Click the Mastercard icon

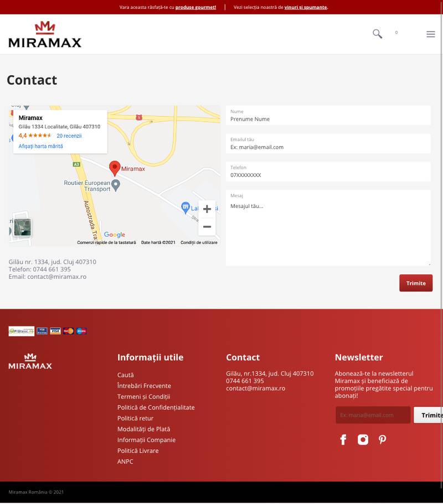pyautogui.click(x=68, y=331)
